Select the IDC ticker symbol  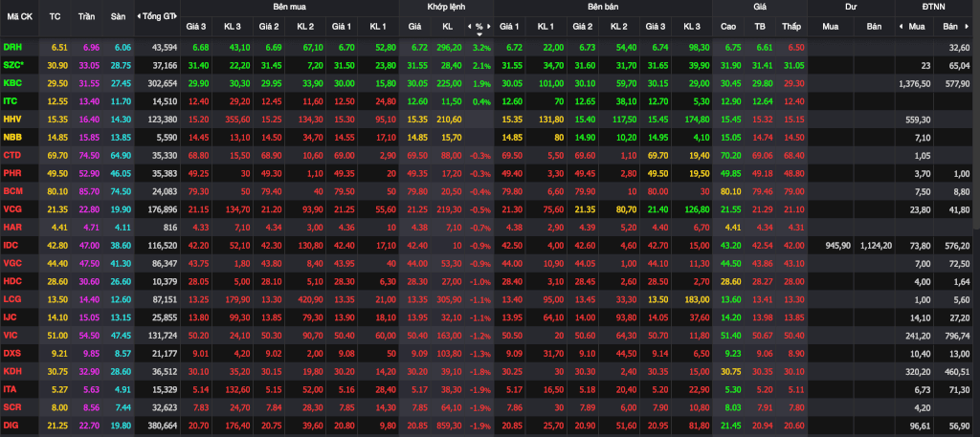[x=11, y=246]
